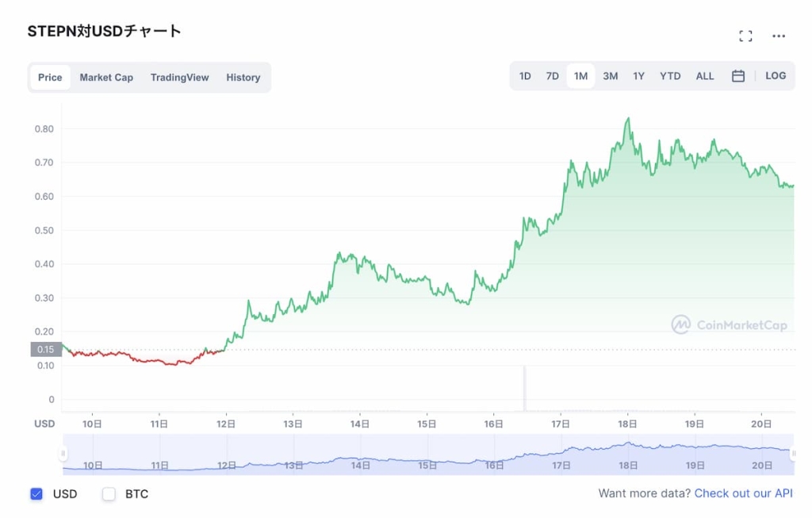Select the History tab
The height and width of the screenshot is (518, 812).
click(x=243, y=78)
